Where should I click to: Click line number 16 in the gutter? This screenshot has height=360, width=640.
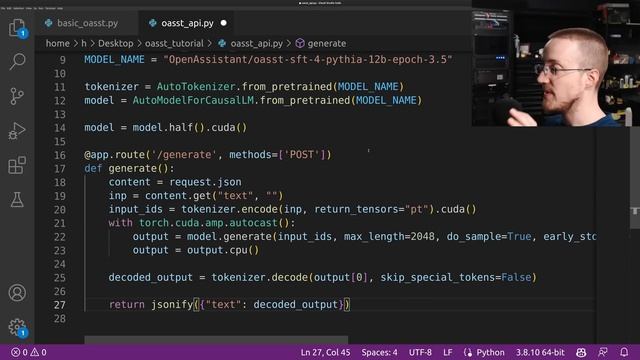[x=60, y=155]
